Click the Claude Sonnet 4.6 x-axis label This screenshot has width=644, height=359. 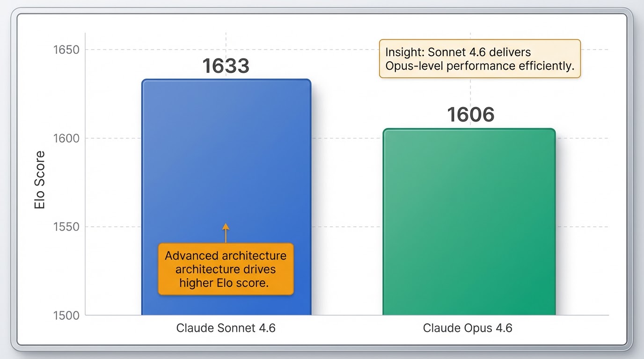click(226, 328)
